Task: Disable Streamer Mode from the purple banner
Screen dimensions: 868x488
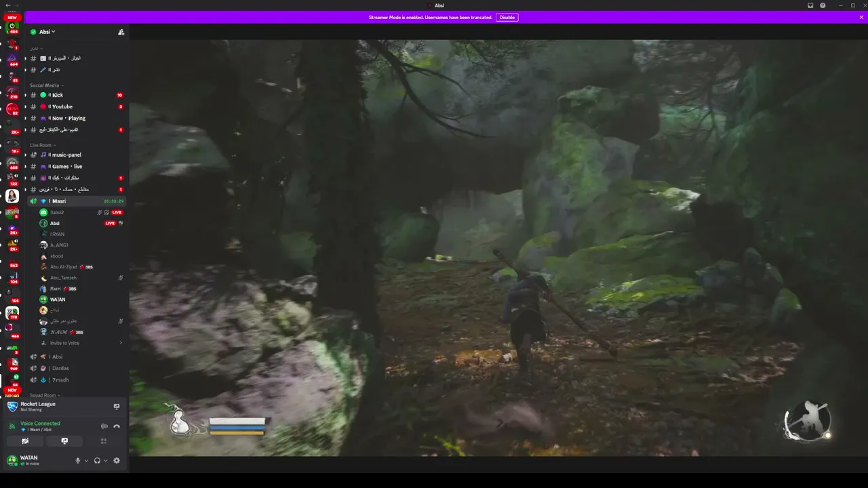Action: click(x=507, y=17)
